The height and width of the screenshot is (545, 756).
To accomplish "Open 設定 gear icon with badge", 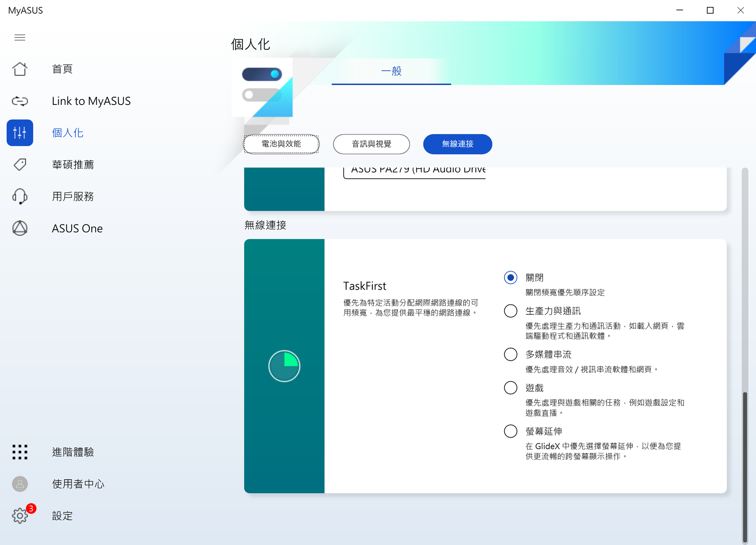I will coord(20,515).
